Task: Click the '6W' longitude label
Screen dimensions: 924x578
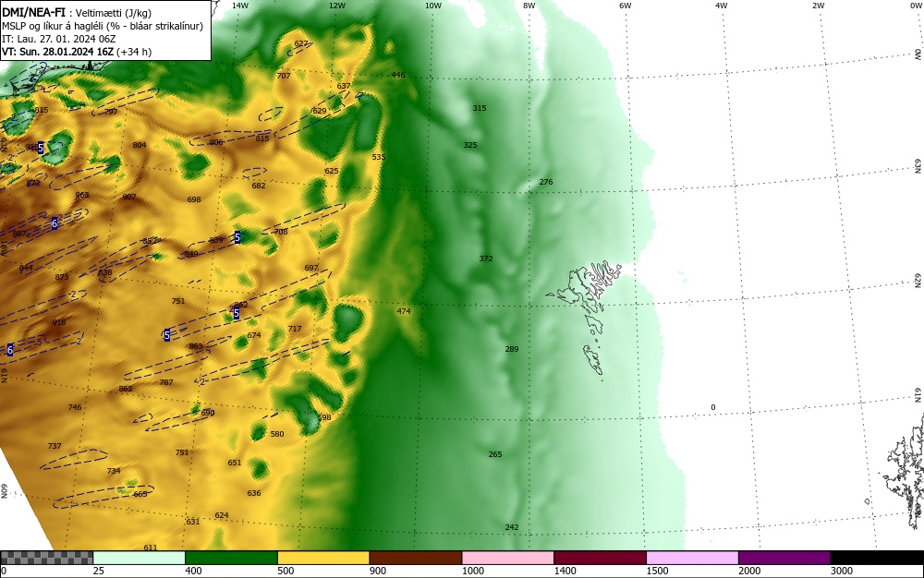Action: pos(626,6)
